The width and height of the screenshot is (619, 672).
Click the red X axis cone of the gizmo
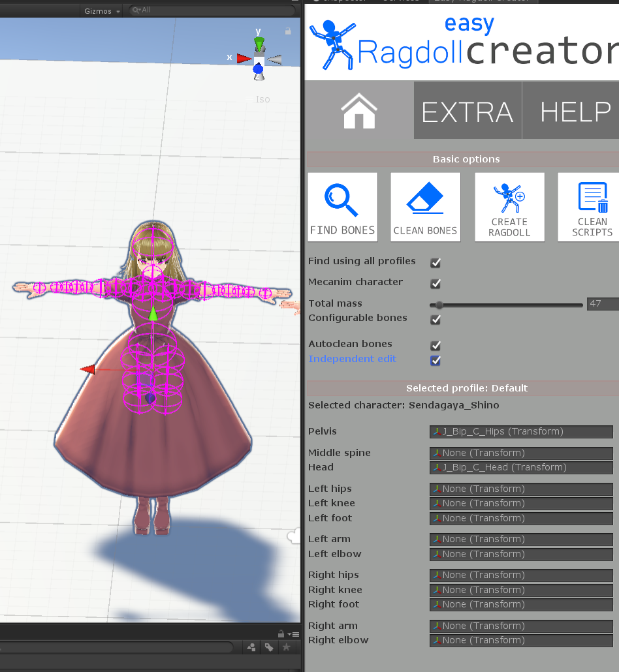(x=244, y=58)
